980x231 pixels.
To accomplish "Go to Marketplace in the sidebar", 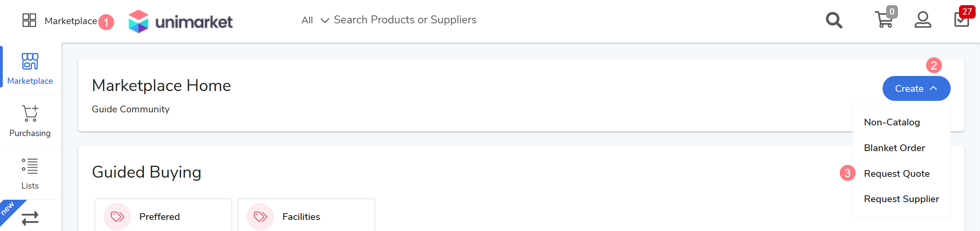I will tap(30, 69).
